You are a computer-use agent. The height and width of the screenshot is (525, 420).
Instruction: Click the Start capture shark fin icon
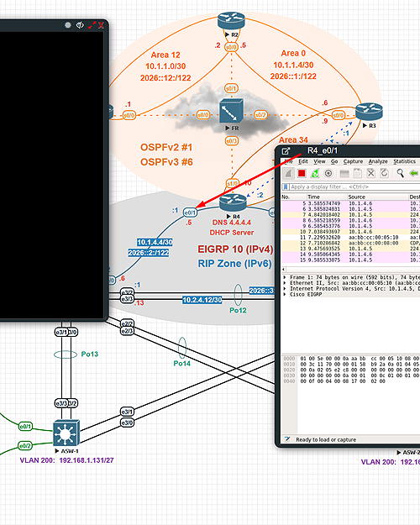coord(288,173)
